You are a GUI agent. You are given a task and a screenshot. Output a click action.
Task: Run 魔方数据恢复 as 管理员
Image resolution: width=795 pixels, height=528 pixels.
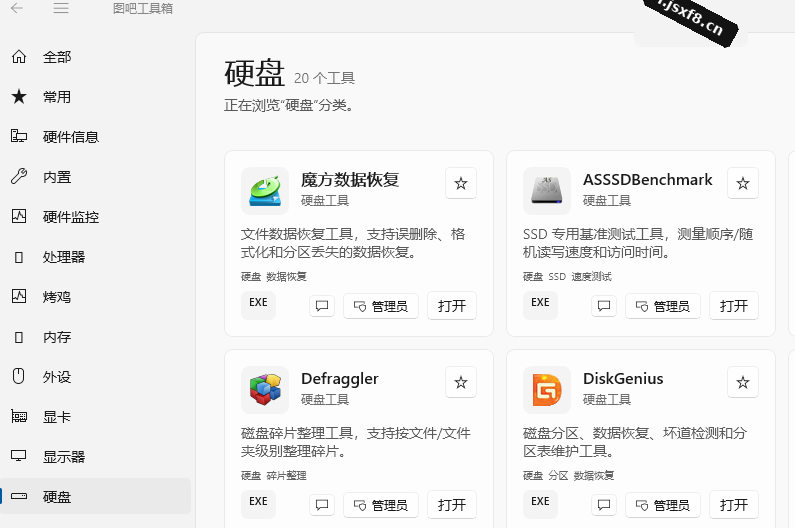click(381, 306)
